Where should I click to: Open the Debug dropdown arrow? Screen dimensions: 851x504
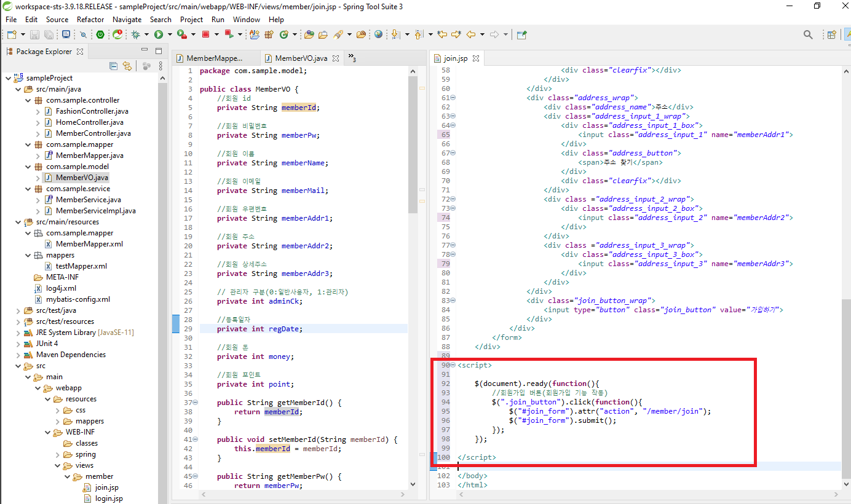(x=146, y=35)
